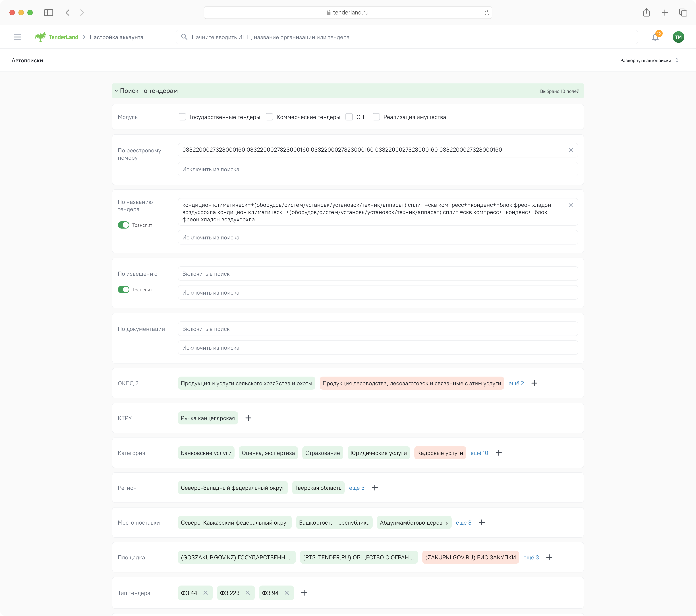Add a tender type with plus icon
This screenshot has height=616, width=696.
(304, 593)
